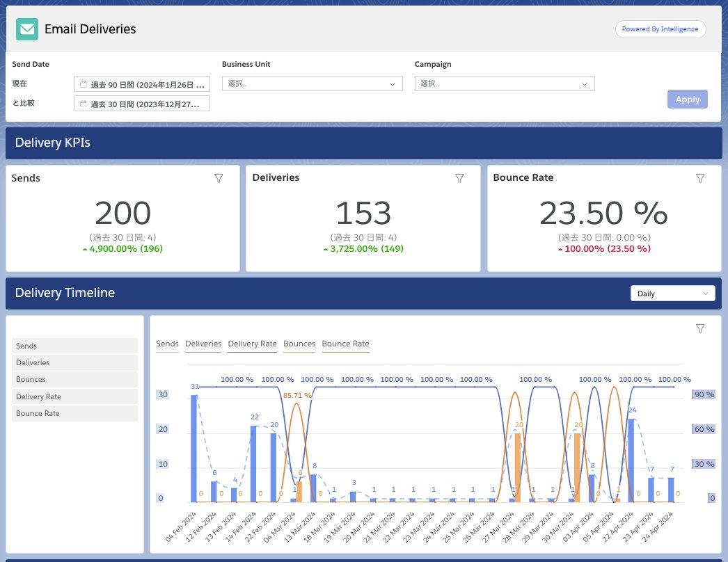Open the Daily granularity dropdown
This screenshot has height=562, width=728.
pyautogui.click(x=672, y=294)
